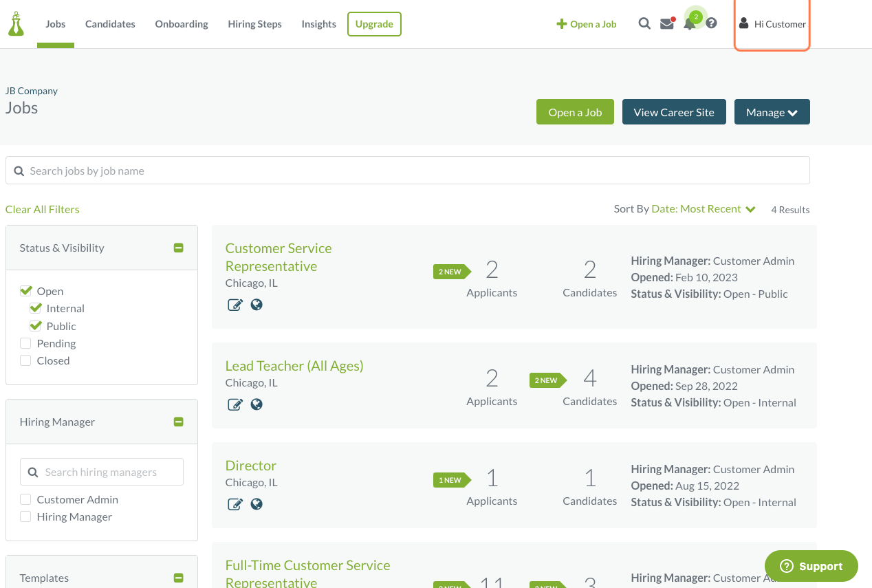Click the Search jobs by job name field
872x588 pixels.
pyautogui.click(x=408, y=171)
